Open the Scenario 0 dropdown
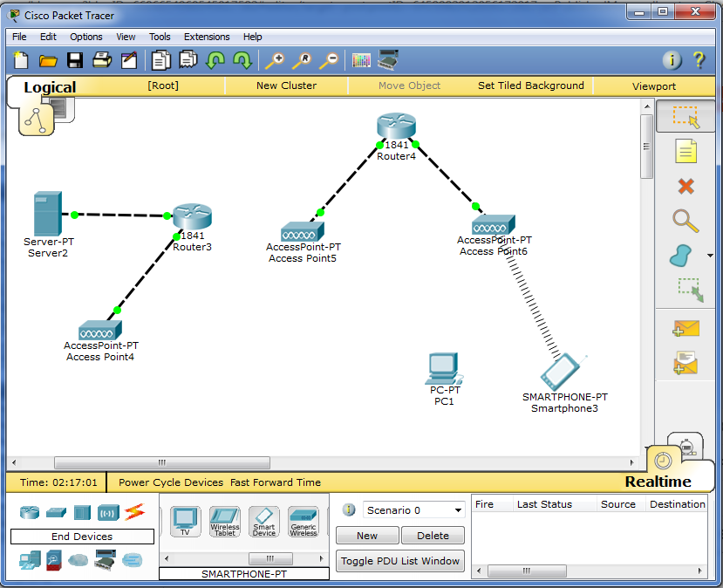The width and height of the screenshot is (723, 588). (x=413, y=510)
